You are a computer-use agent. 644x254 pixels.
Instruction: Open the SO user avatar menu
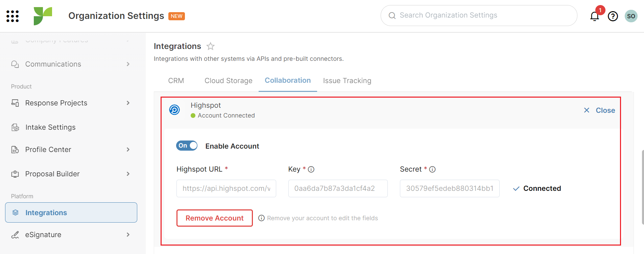(x=631, y=16)
